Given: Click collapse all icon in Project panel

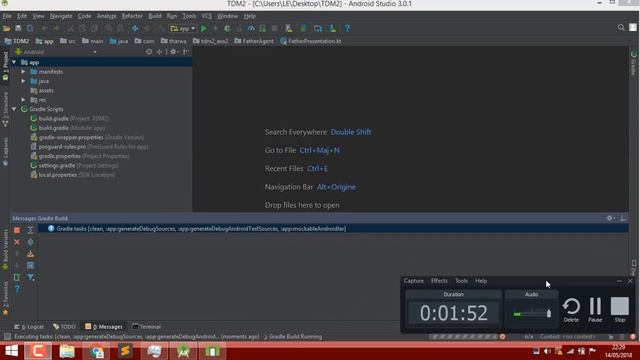Looking at the screenshot, I should [159, 52].
